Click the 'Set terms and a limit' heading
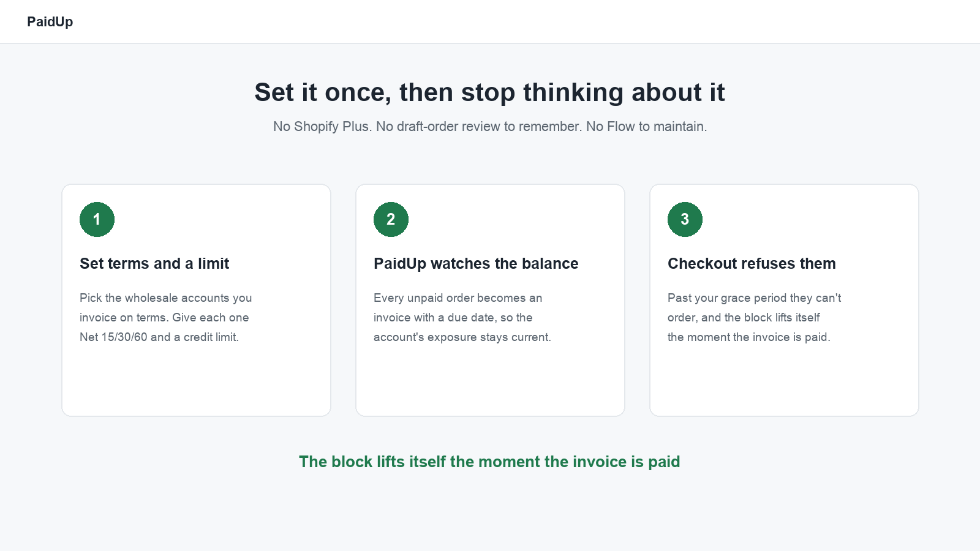980x551 pixels. click(154, 263)
